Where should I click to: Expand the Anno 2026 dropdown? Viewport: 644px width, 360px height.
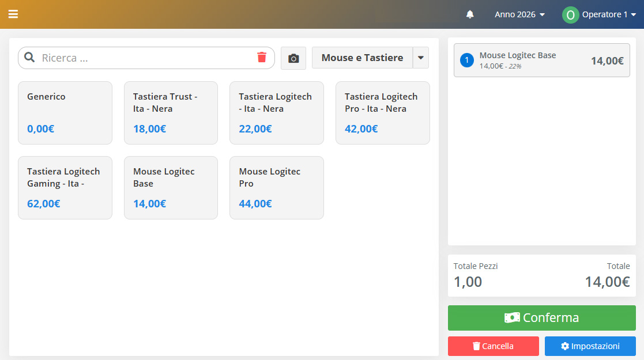point(519,14)
